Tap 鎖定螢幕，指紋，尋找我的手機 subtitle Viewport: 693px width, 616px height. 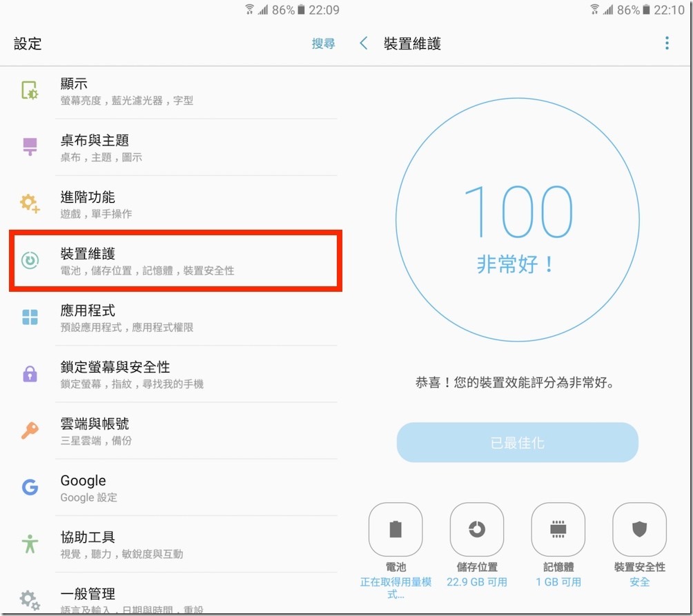132,384
